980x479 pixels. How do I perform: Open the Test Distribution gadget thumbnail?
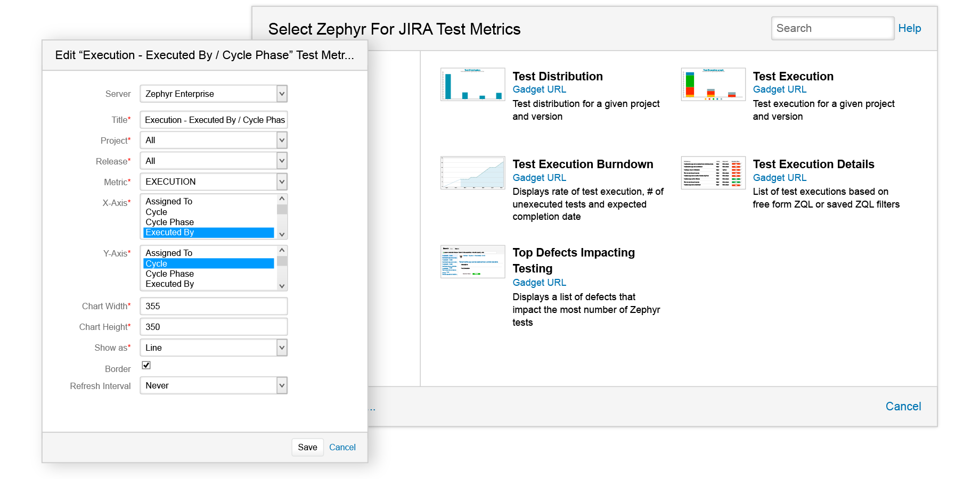[472, 84]
